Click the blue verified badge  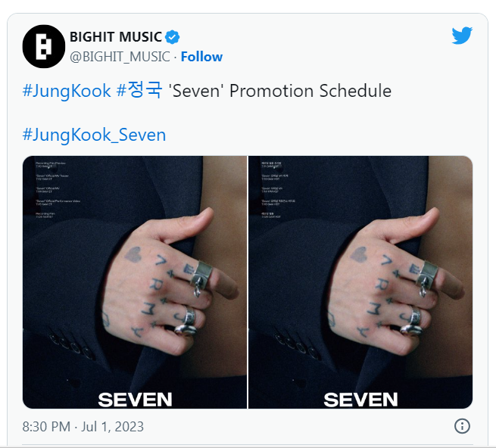[173, 37]
